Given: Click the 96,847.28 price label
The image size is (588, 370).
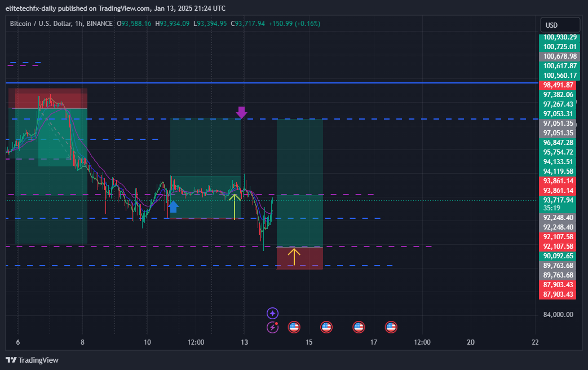Looking at the screenshot, I should click(x=558, y=143).
